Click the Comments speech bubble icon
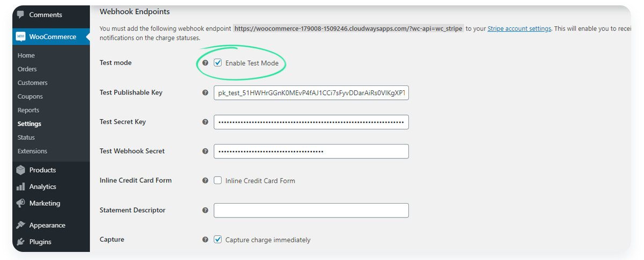The image size is (644, 260). pyautogui.click(x=21, y=15)
